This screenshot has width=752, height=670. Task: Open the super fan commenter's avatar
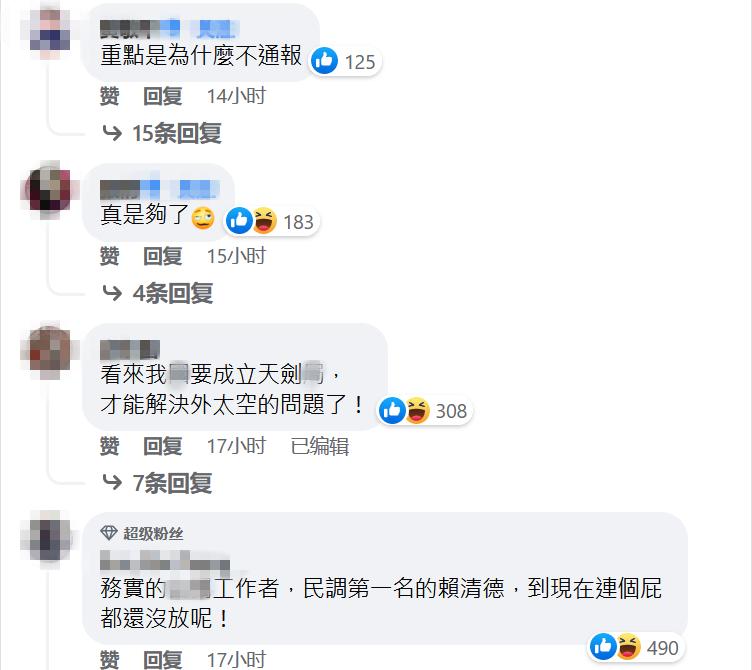pos(50,540)
